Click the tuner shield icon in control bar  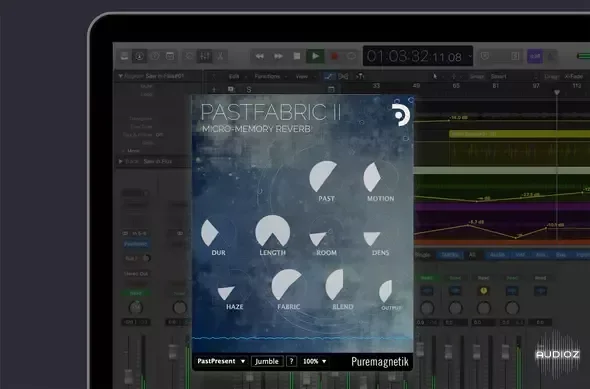[x=485, y=56]
